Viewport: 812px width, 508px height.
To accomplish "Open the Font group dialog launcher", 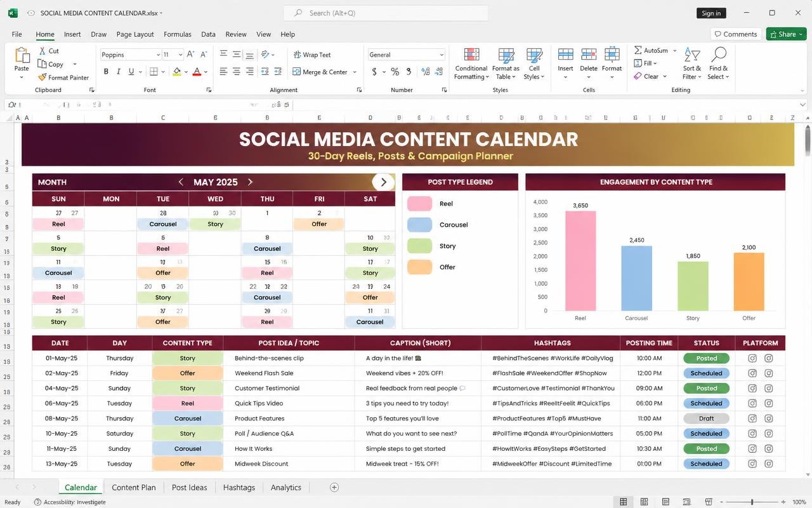I will click(209, 90).
